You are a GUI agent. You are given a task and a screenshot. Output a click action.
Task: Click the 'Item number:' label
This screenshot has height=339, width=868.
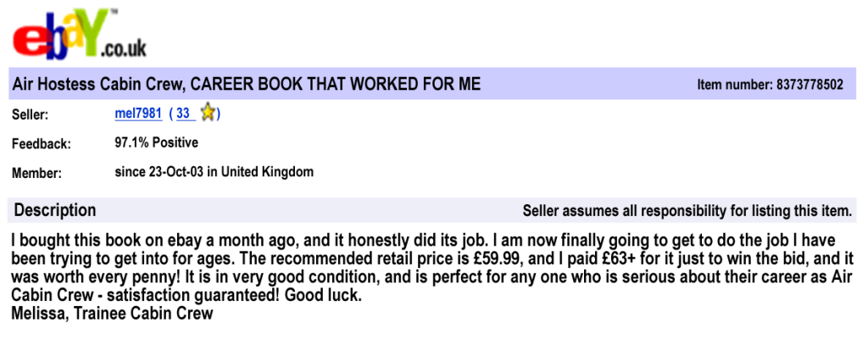pyautogui.click(x=735, y=85)
